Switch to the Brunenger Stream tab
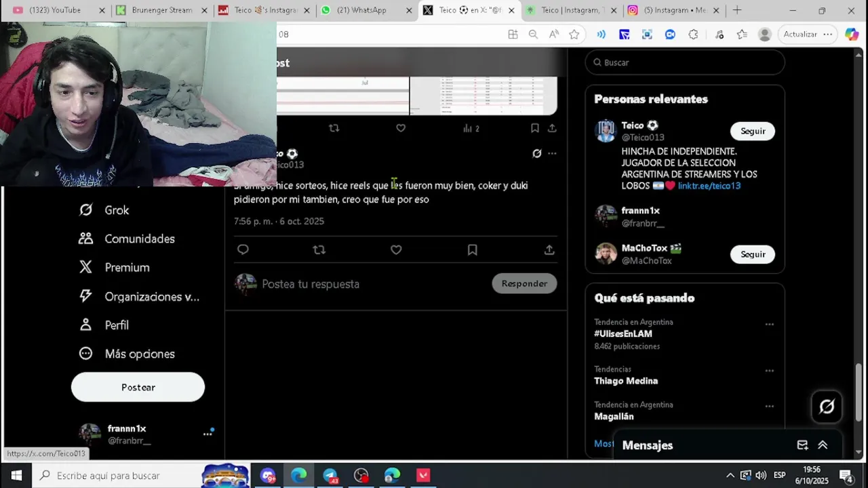868x488 pixels. [x=162, y=10]
